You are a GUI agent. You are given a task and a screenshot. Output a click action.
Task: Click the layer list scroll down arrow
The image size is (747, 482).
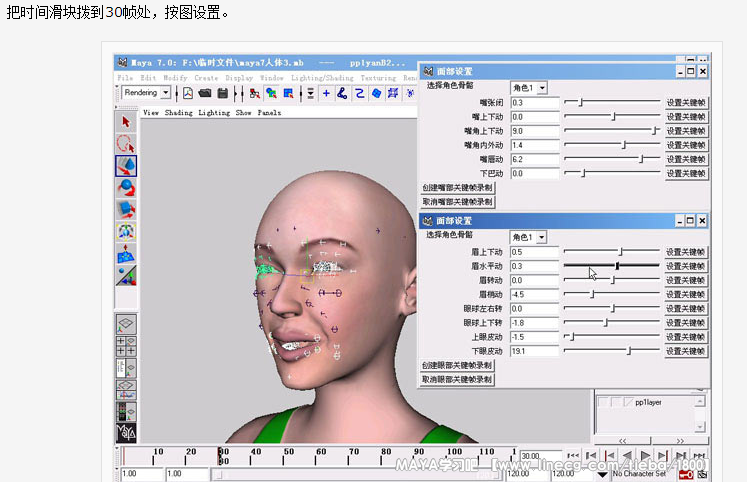(x=699, y=426)
